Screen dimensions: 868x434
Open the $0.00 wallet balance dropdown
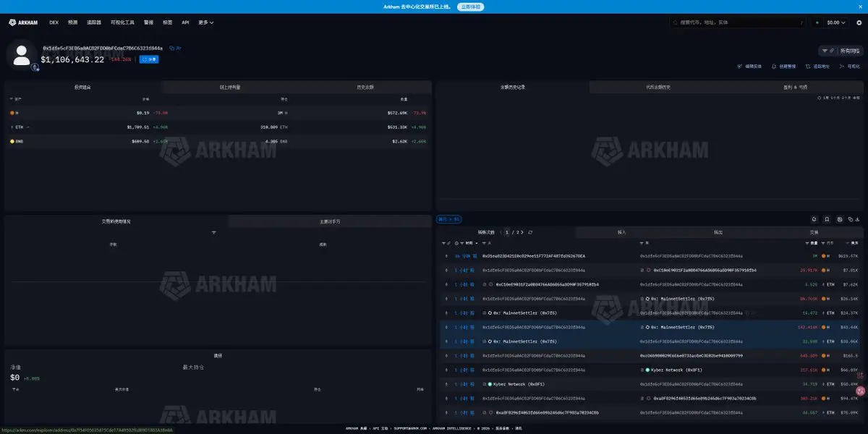(838, 22)
